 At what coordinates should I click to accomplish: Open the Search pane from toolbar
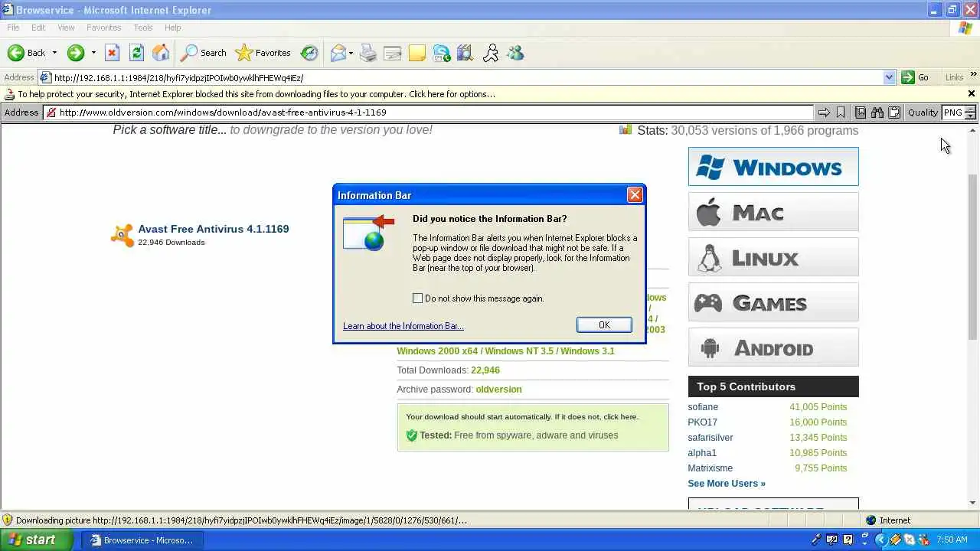204,53
